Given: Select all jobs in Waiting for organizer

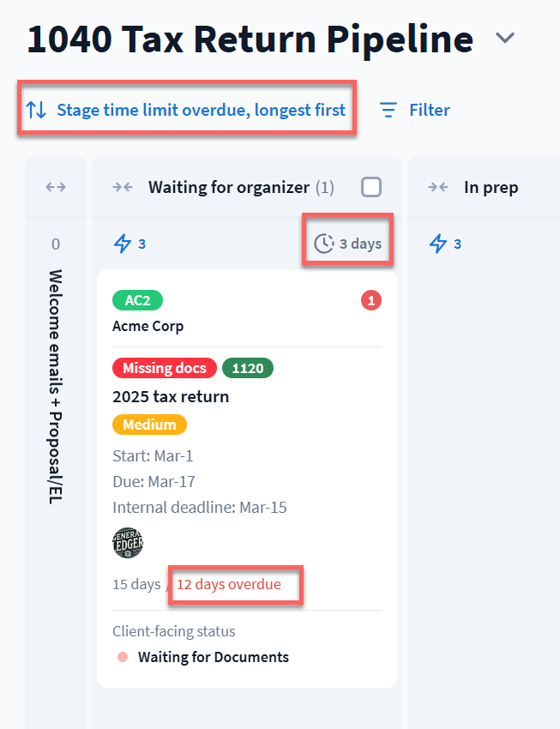Looking at the screenshot, I should pyautogui.click(x=371, y=187).
